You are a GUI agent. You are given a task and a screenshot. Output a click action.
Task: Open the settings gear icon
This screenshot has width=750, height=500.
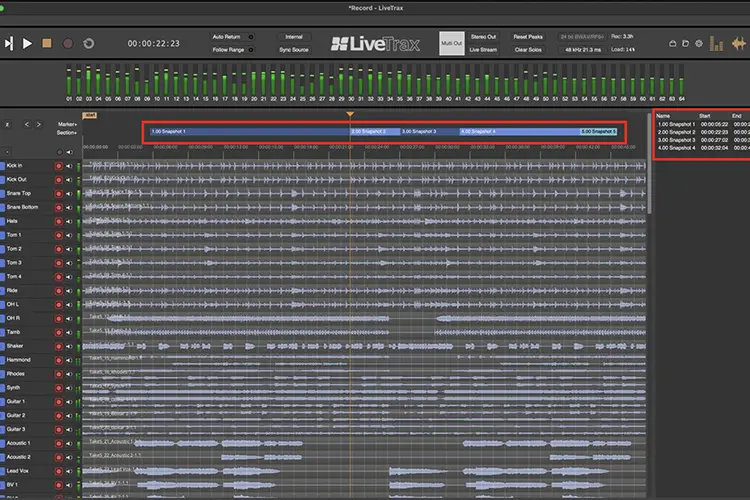coord(699,44)
